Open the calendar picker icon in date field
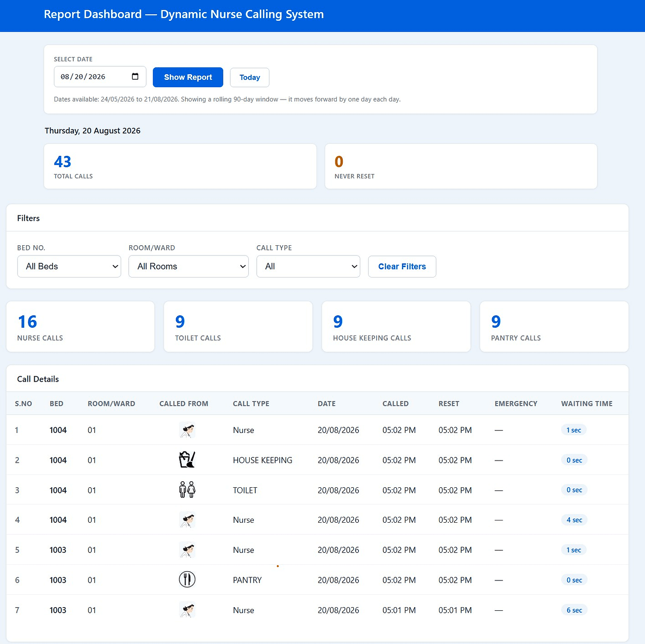 (x=135, y=77)
